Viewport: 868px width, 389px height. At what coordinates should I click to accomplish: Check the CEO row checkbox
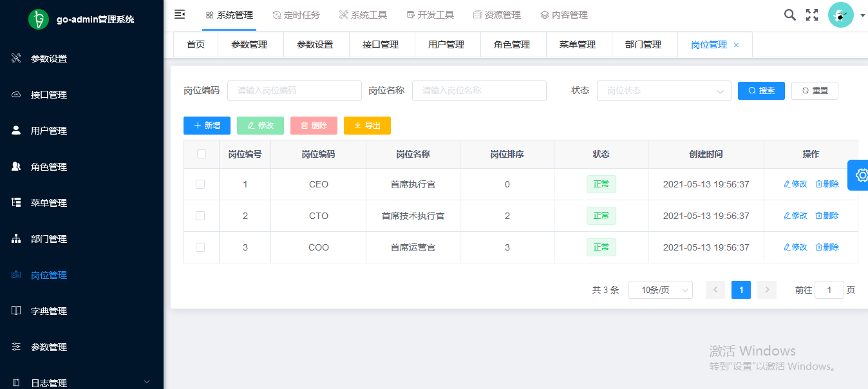coord(200,184)
